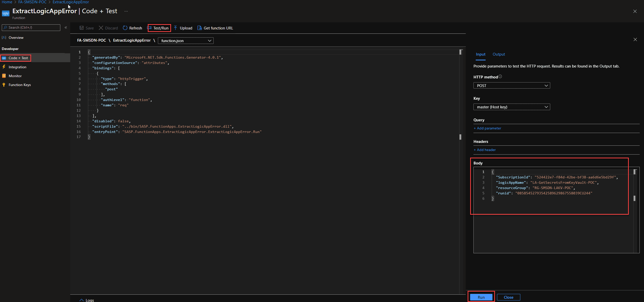
Task: Click the Get function URL icon
Action: 199,28
